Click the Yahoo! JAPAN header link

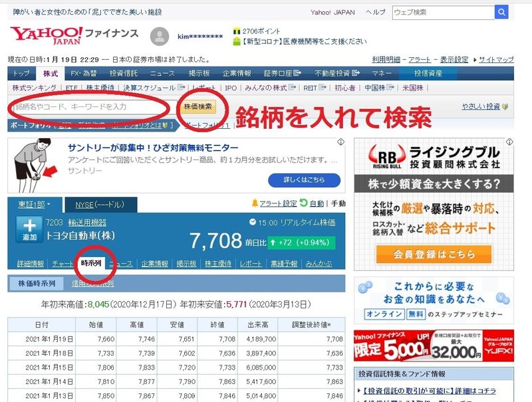click(332, 13)
